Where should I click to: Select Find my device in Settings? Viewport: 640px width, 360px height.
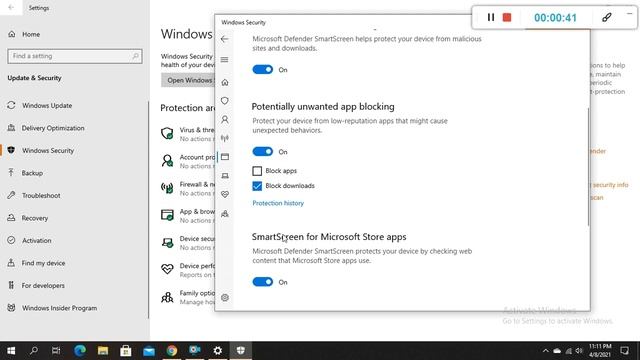pos(74,263)
